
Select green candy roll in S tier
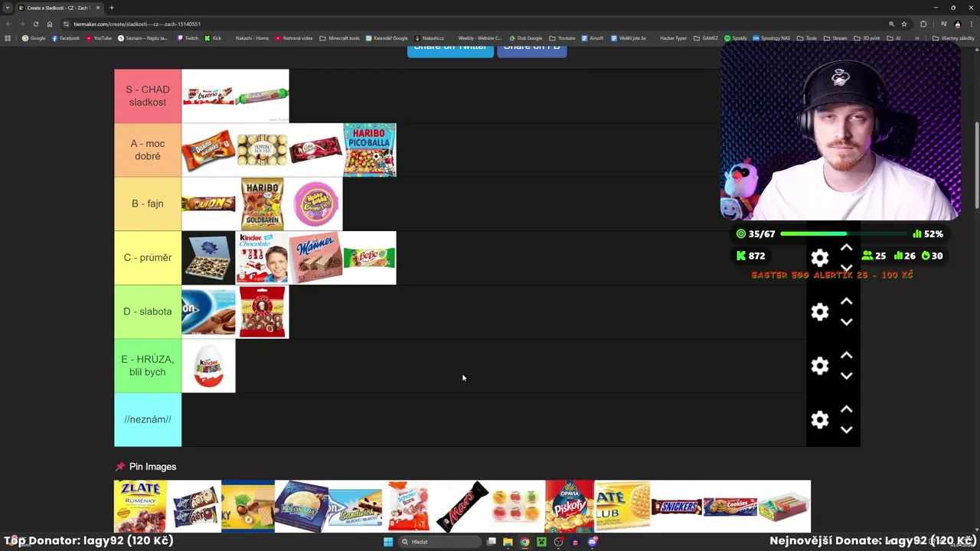262,96
